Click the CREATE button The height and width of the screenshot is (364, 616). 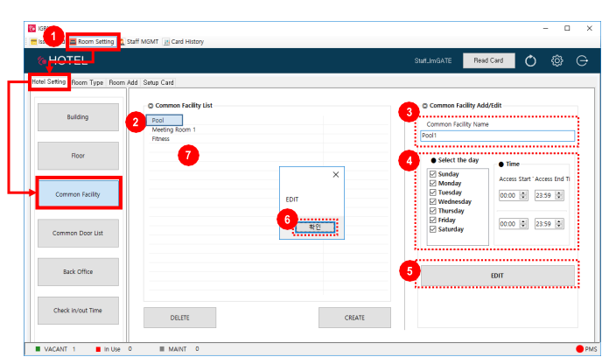point(354,318)
